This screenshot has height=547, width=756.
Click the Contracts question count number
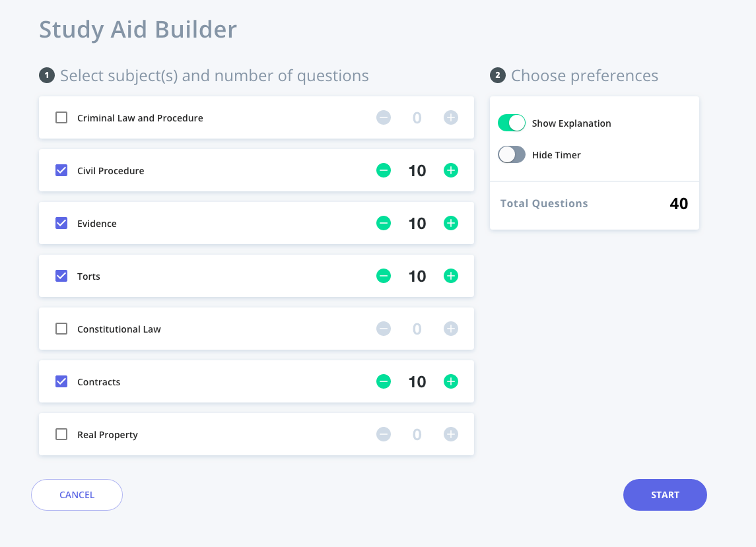417,381
